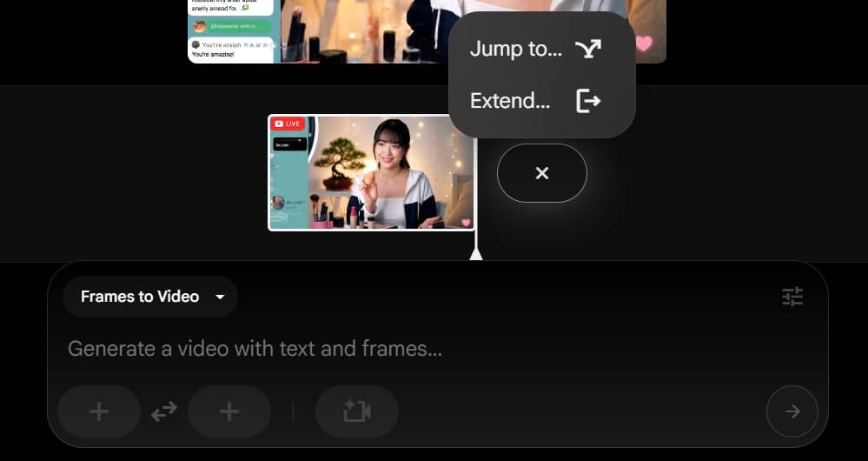Select the livestream clip thumbnail in timeline
The image size is (868, 461).
(x=372, y=173)
